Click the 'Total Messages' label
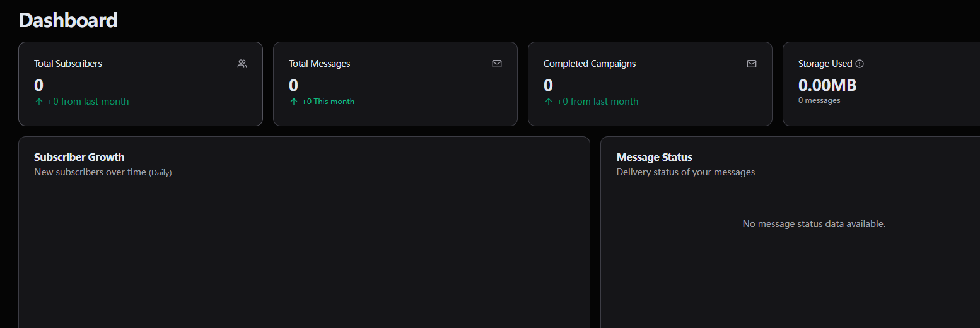This screenshot has height=328, width=980. coord(319,64)
